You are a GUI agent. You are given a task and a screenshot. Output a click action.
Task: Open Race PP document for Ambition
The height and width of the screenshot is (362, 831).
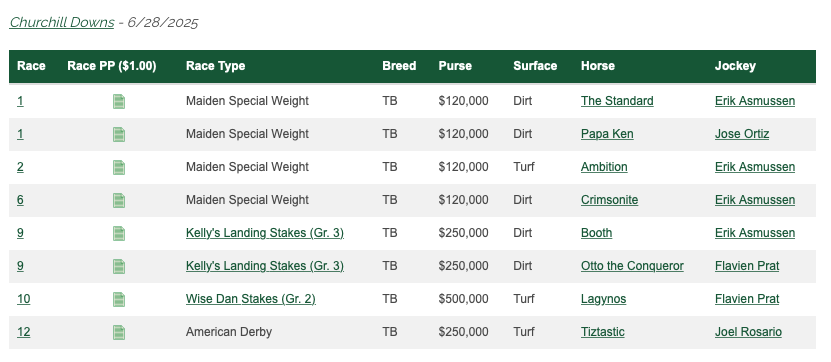point(119,167)
